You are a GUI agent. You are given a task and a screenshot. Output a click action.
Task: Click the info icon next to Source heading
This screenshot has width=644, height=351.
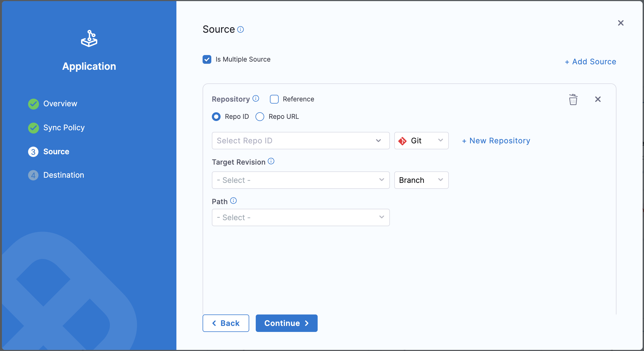coord(240,29)
